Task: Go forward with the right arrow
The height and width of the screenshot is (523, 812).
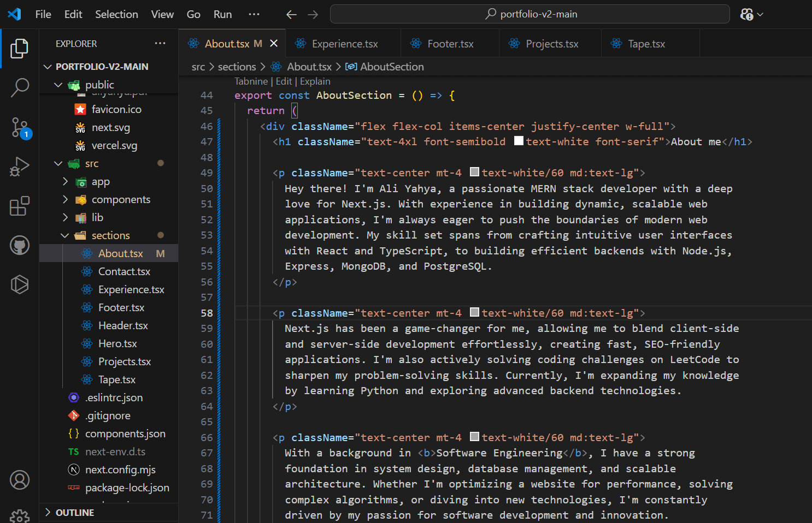Action: click(313, 15)
